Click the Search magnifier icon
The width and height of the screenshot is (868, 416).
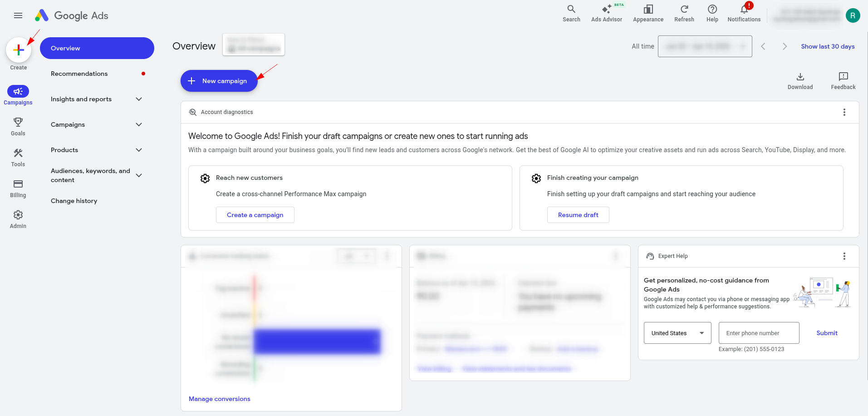pyautogui.click(x=571, y=13)
